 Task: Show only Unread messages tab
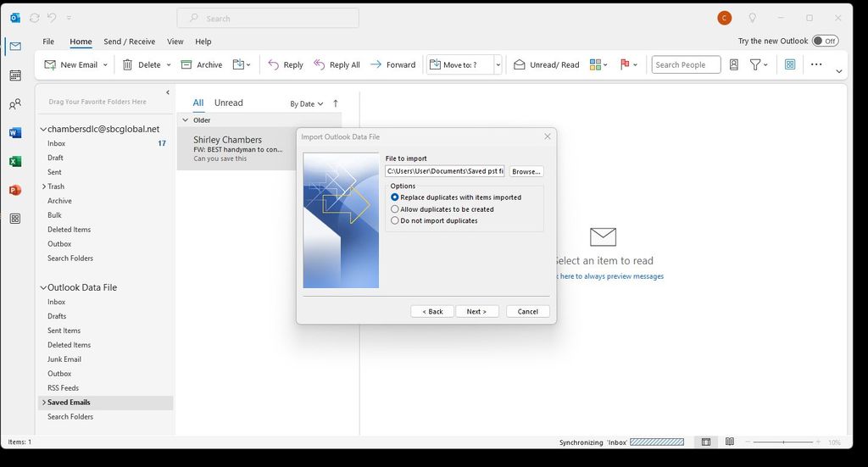(229, 103)
